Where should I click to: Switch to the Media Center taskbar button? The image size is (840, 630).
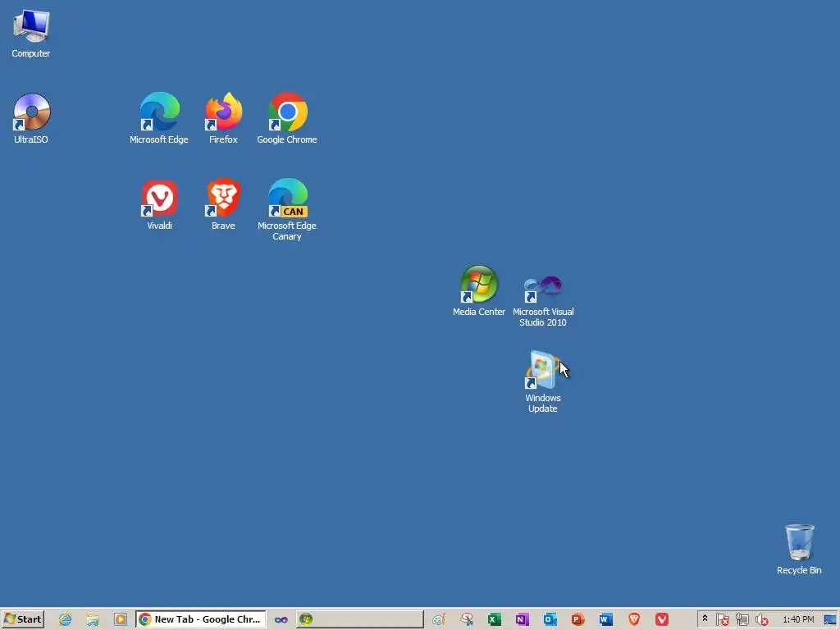[359, 619]
